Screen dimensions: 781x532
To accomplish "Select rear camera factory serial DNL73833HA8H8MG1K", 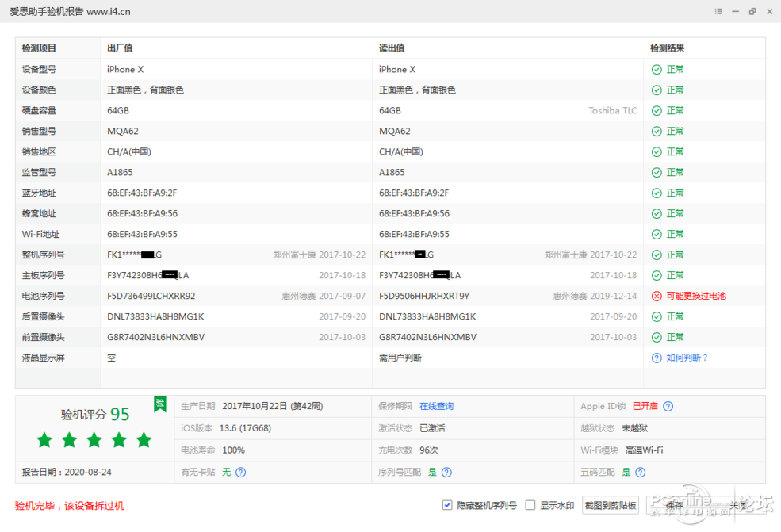I will point(155,317).
